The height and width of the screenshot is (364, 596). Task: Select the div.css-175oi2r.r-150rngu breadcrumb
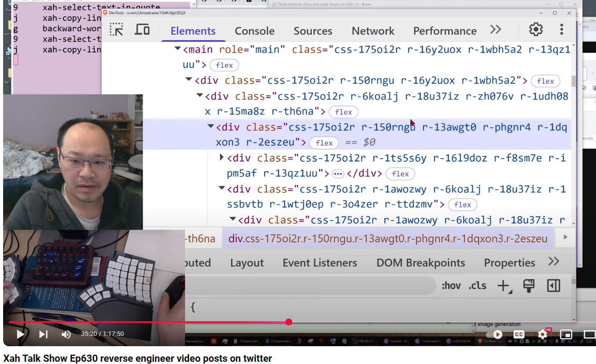point(388,238)
